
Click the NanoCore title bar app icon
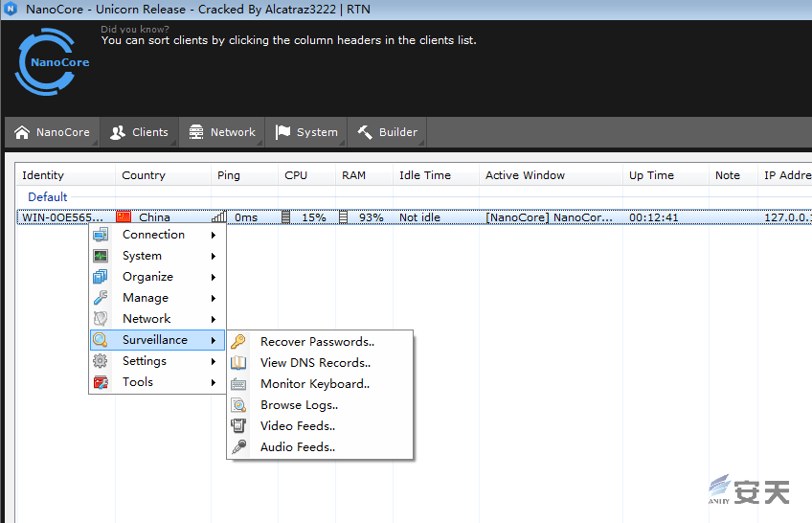coord(11,9)
